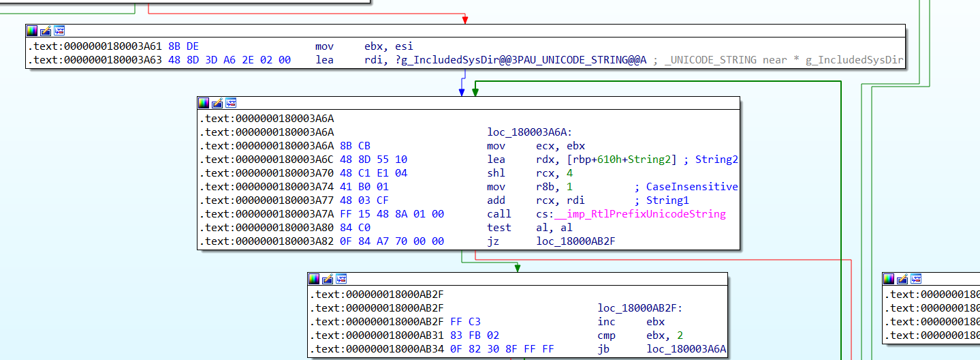Click address .text:0000000180003A74
The width and height of the screenshot is (980, 360).
tap(267, 187)
